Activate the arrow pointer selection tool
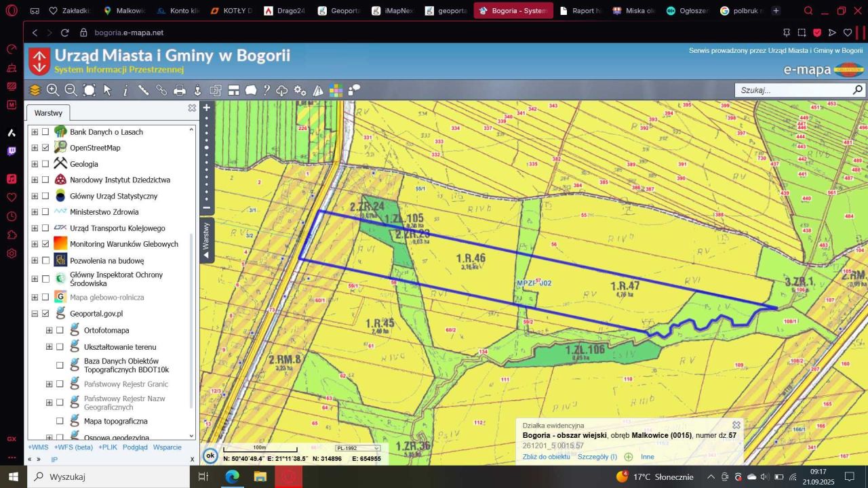 (107, 90)
